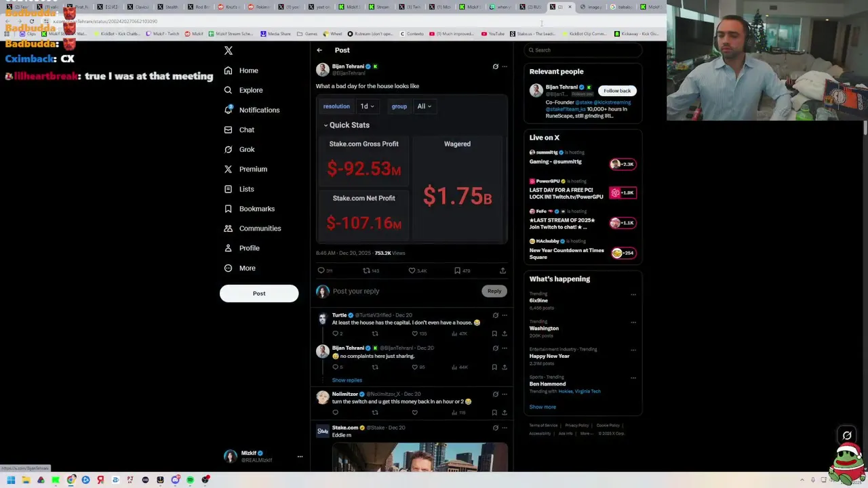This screenshot has height=488, width=868.
Task: Click the X logo above the sidebar
Action: pyautogui.click(x=229, y=51)
